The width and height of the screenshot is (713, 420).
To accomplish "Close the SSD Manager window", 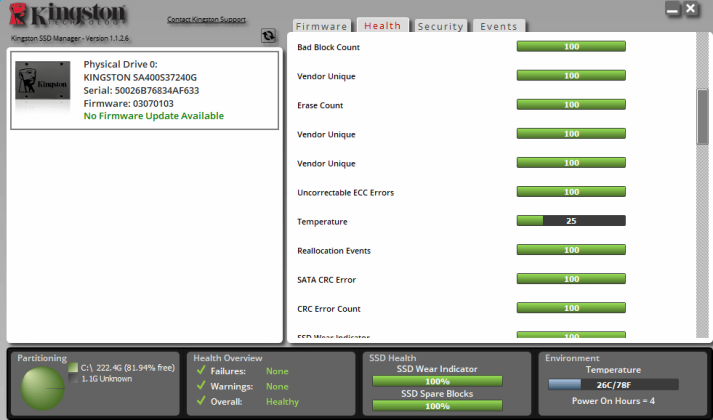I will point(691,9).
